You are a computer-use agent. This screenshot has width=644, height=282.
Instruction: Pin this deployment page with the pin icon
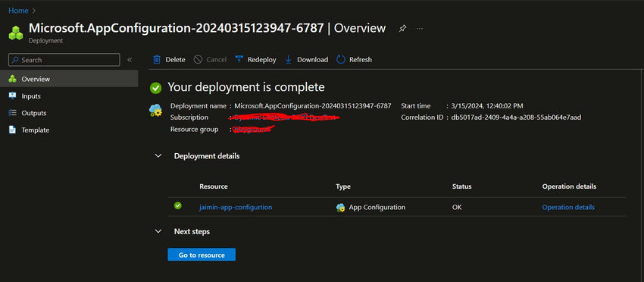tap(402, 28)
